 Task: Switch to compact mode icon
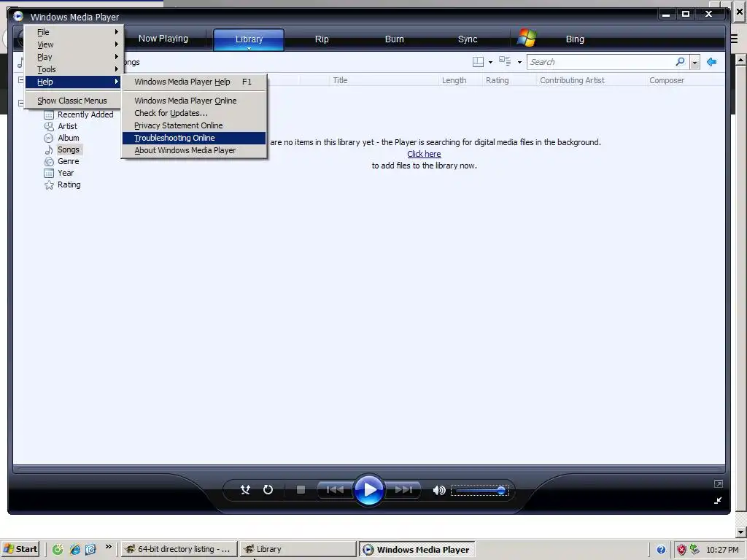click(x=718, y=500)
